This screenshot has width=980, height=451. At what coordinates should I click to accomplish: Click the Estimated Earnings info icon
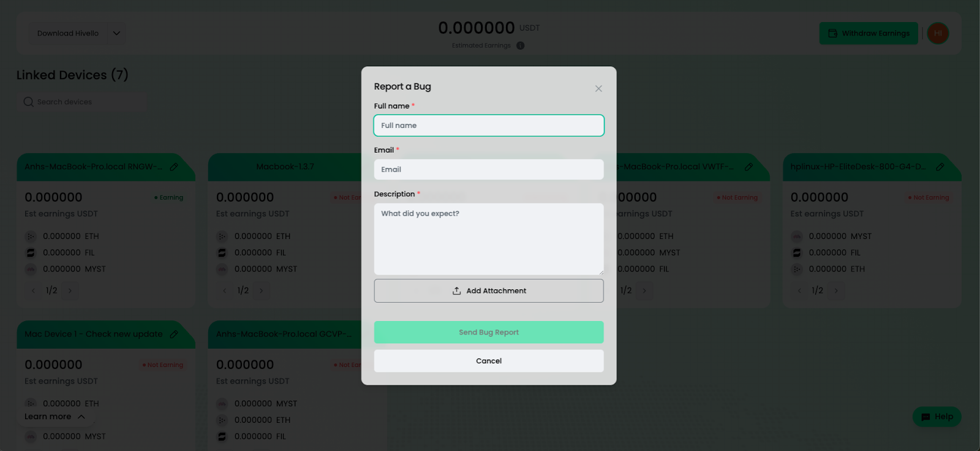520,45
